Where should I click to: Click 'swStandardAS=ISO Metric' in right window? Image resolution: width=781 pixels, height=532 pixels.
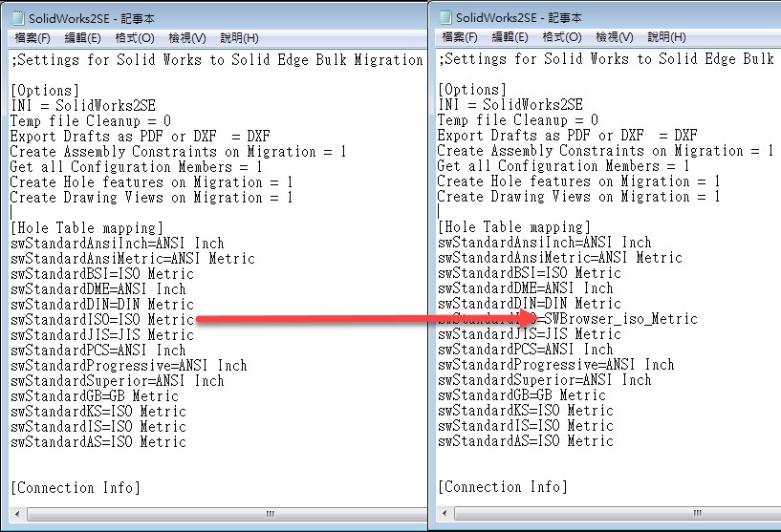(x=526, y=441)
